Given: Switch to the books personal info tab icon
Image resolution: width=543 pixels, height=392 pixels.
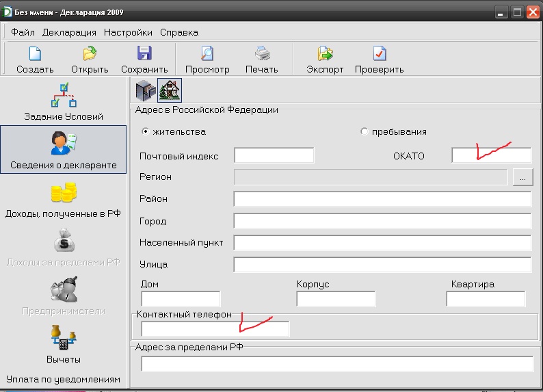Looking at the screenshot, I should [144, 90].
